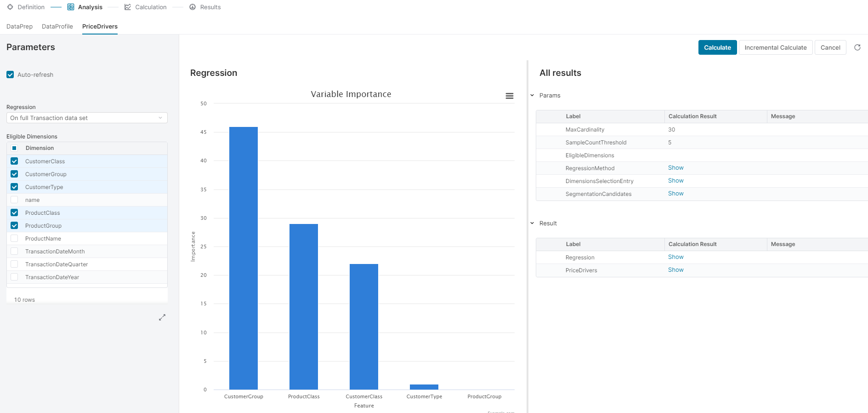Click the Calculation step chart icon

tap(128, 7)
